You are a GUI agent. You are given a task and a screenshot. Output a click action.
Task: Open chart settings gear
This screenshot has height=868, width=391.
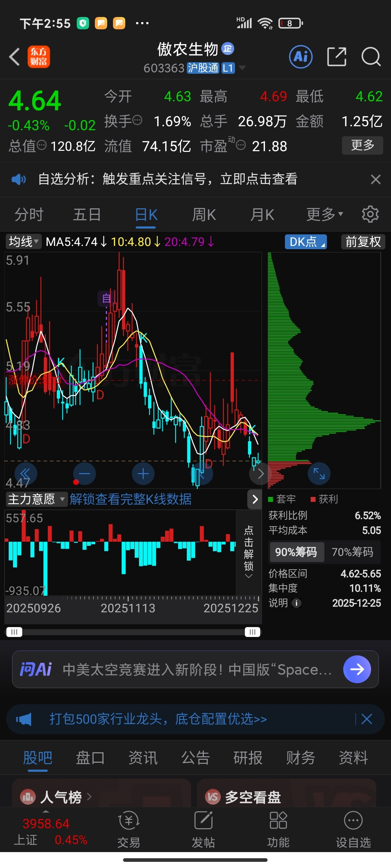click(x=370, y=214)
